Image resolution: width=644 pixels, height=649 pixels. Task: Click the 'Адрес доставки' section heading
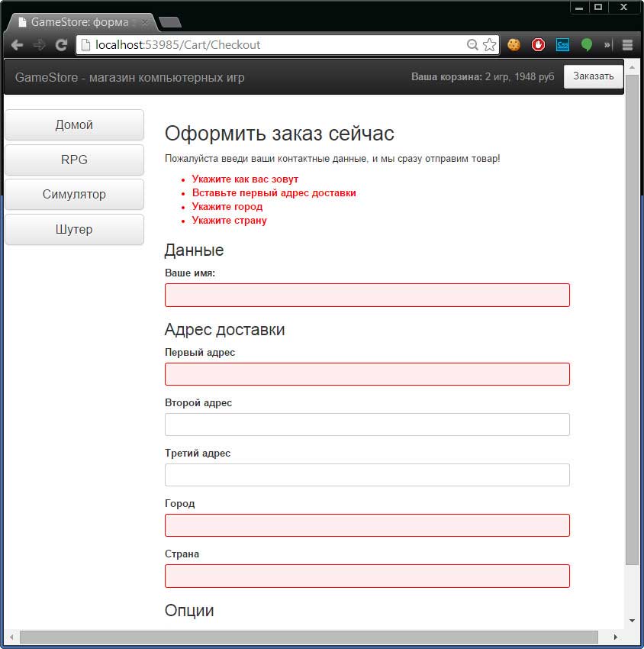pos(224,330)
